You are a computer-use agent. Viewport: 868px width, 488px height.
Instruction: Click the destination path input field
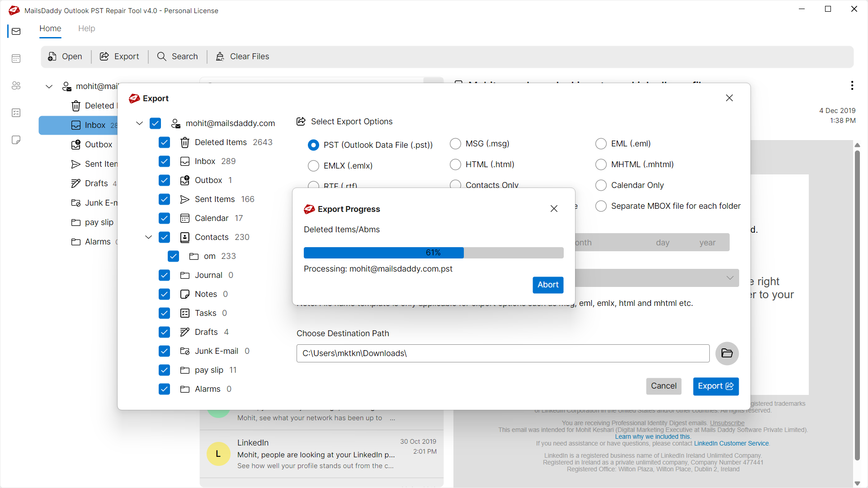tap(503, 353)
